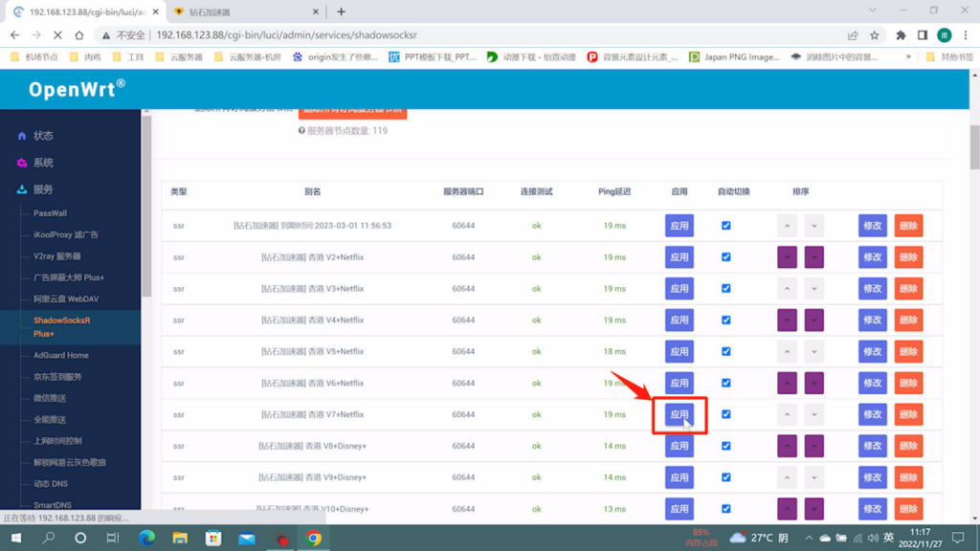
Task: Open taskbar search
Action: [48, 538]
